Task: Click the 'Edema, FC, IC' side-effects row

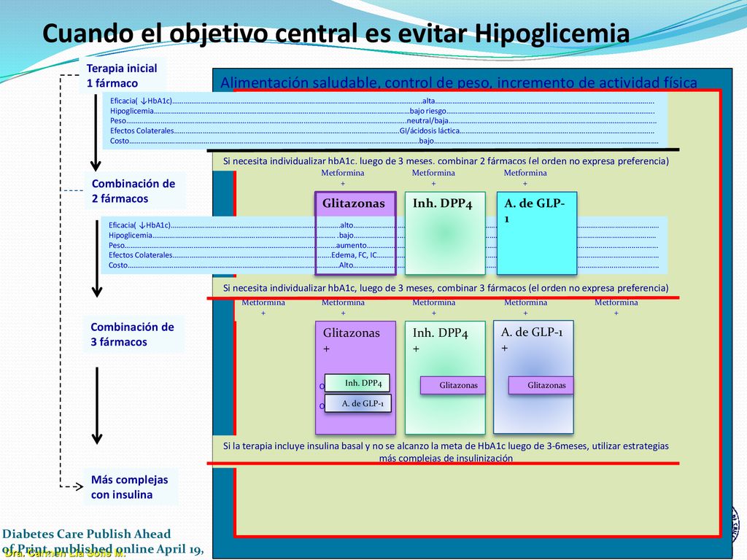Action: (384, 255)
